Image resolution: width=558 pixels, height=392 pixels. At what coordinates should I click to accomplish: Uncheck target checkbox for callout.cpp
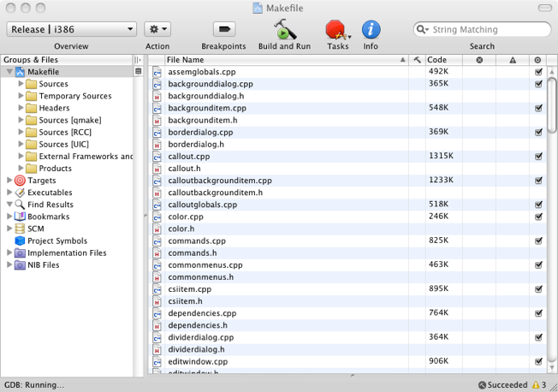click(x=538, y=157)
